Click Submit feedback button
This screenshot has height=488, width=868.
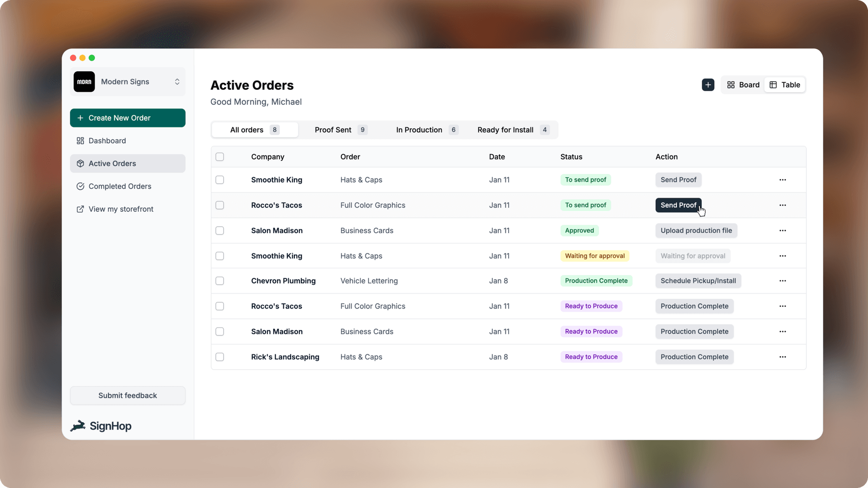127,395
